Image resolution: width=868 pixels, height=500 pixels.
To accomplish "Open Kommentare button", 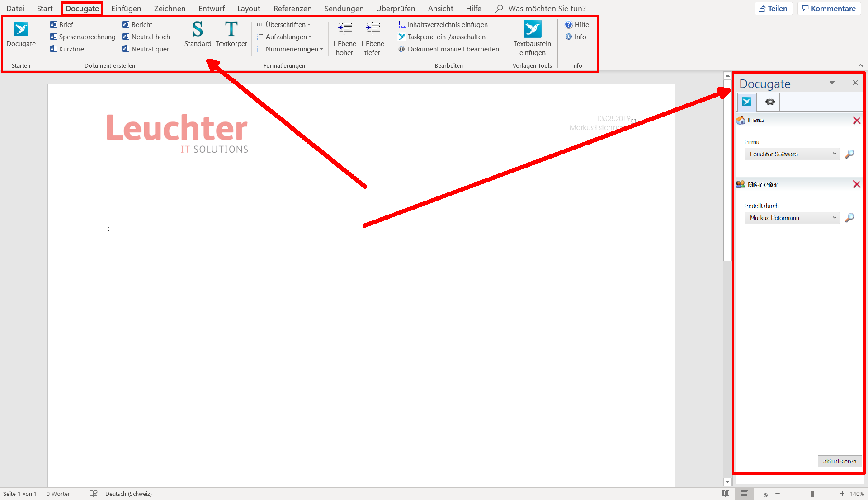I will (x=829, y=9).
